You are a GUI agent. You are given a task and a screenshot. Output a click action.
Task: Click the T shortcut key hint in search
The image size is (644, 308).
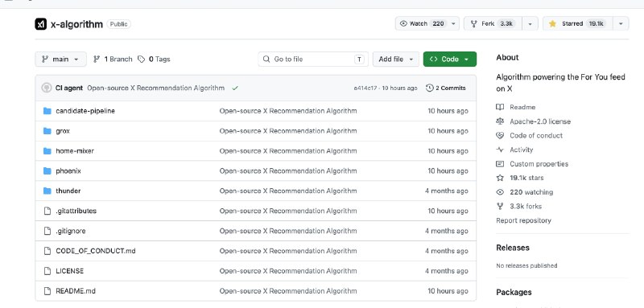(359, 60)
